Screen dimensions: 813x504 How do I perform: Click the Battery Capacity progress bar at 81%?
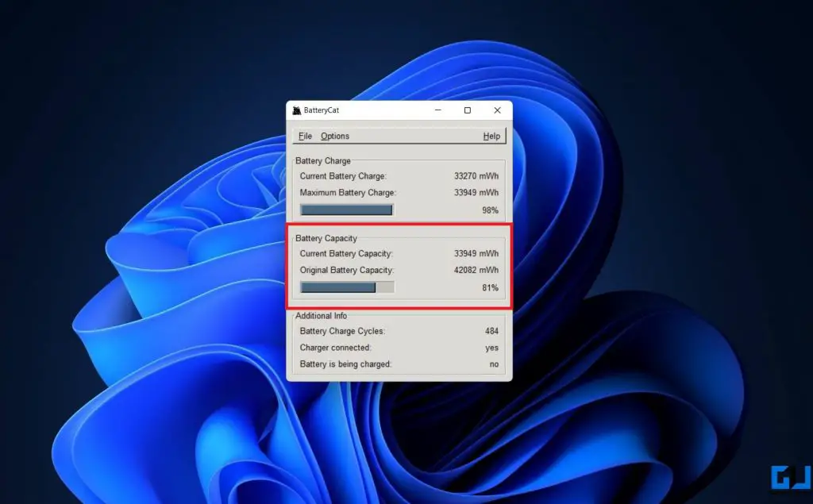pyautogui.click(x=345, y=287)
